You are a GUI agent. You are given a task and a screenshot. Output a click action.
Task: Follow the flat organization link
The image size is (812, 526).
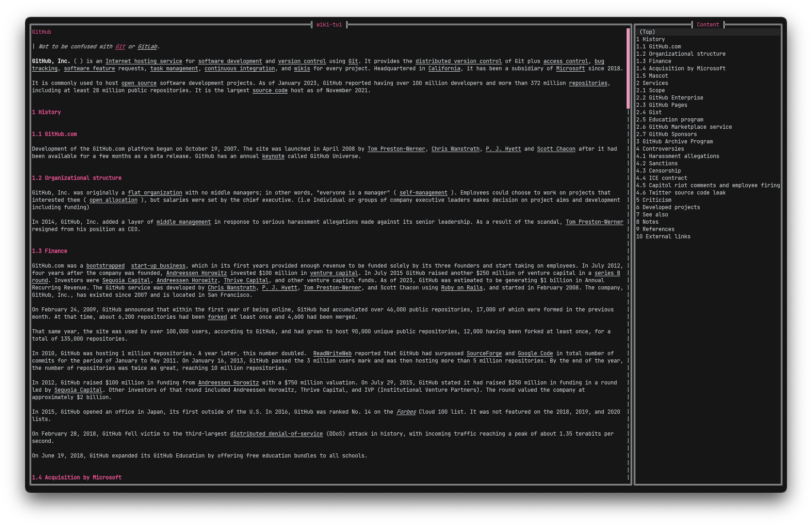(155, 193)
